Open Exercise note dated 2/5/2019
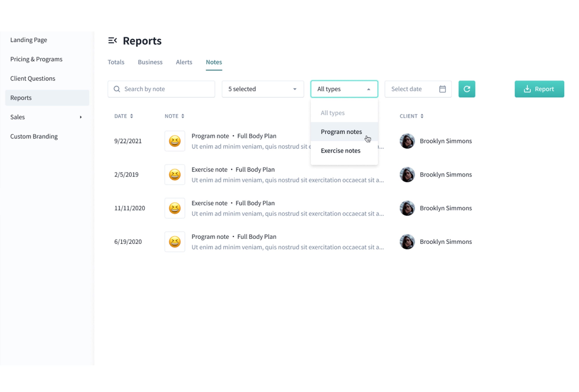 pyautogui.click(x=233, y=170)
